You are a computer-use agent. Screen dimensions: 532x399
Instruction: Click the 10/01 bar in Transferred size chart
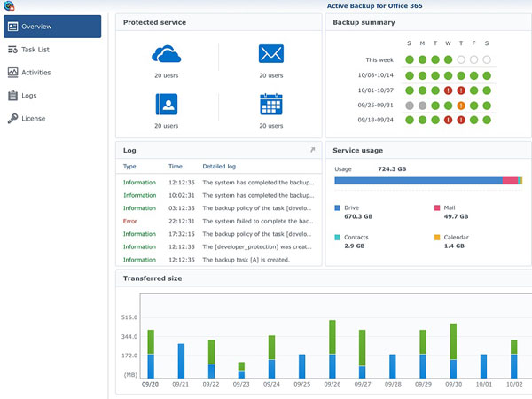[x=483, y=366]
